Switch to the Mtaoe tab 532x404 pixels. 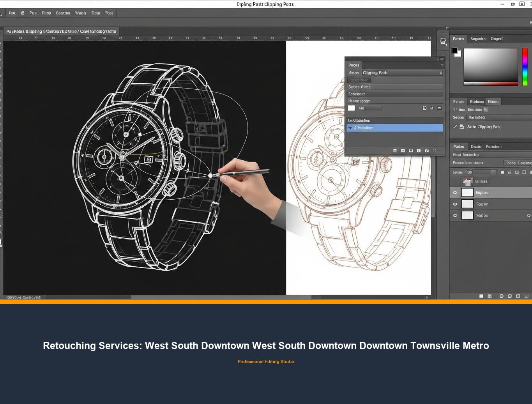pos(493,101)
